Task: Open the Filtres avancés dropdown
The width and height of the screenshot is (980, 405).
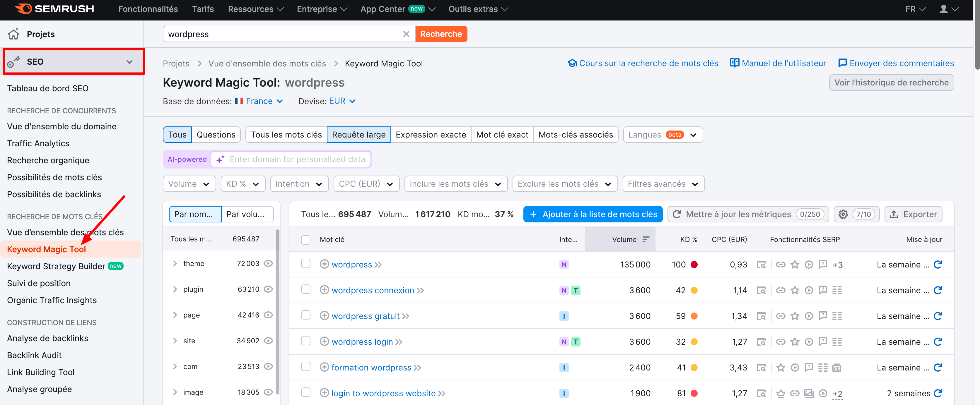Action: click(x=663, y=184)
